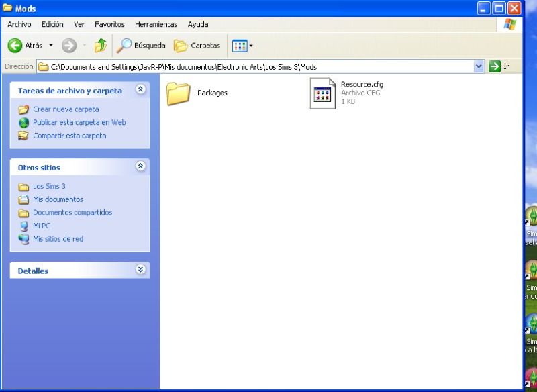Expand the Detalles panel
The width and height of the screenshot is (537, 392).
pos(140,270)
